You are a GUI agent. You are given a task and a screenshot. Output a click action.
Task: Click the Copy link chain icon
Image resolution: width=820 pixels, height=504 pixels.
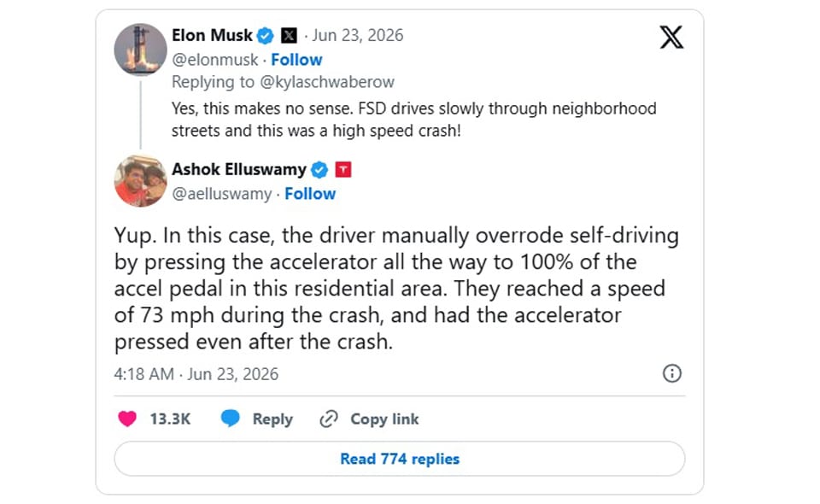[x=329, y=419]
